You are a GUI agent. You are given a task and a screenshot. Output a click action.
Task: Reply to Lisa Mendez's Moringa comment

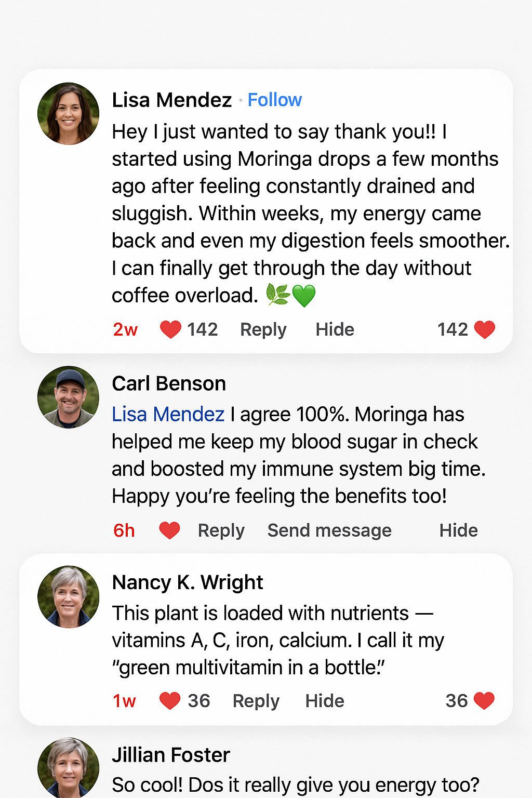click(x=263, y=329)
